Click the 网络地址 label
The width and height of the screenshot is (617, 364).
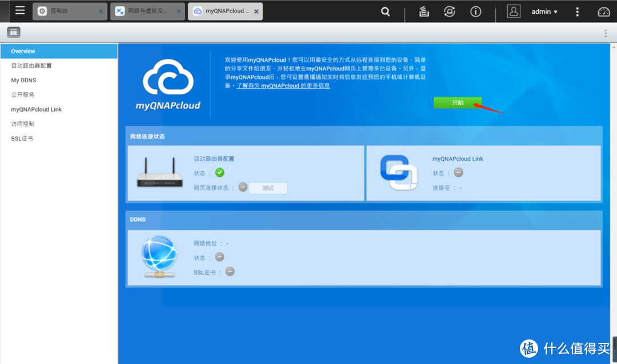(206, 243)
